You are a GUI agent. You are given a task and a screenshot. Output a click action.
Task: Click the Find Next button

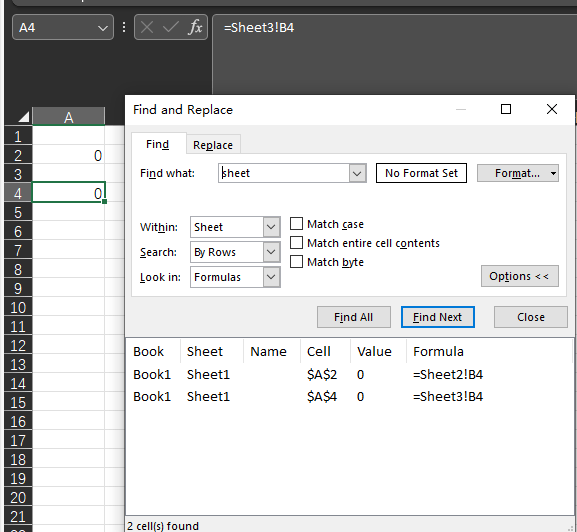[x=438, y=317]
